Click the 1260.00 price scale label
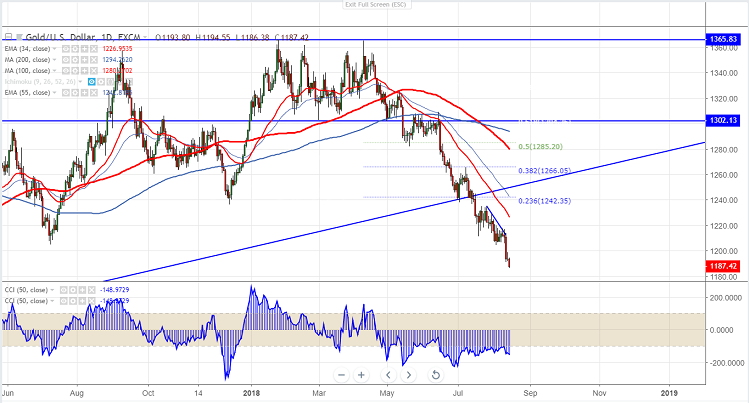 (724, 175)
